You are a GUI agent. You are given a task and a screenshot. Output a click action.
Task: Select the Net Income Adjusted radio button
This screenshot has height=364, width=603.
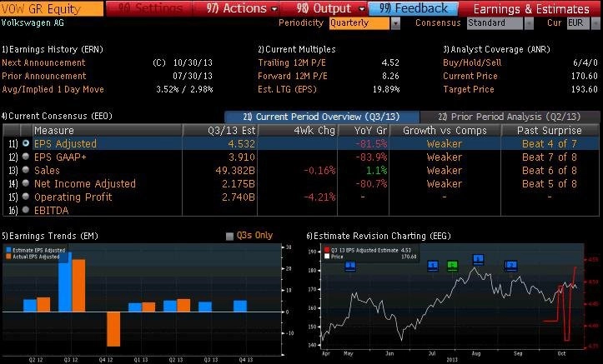[26, 183]
